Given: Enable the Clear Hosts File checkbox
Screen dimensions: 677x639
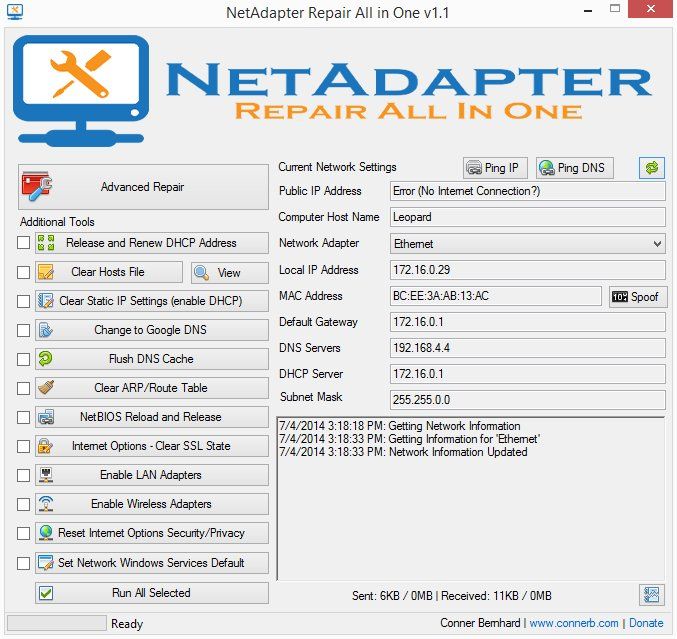Looking at the screenshot, I should coord(23,272).
